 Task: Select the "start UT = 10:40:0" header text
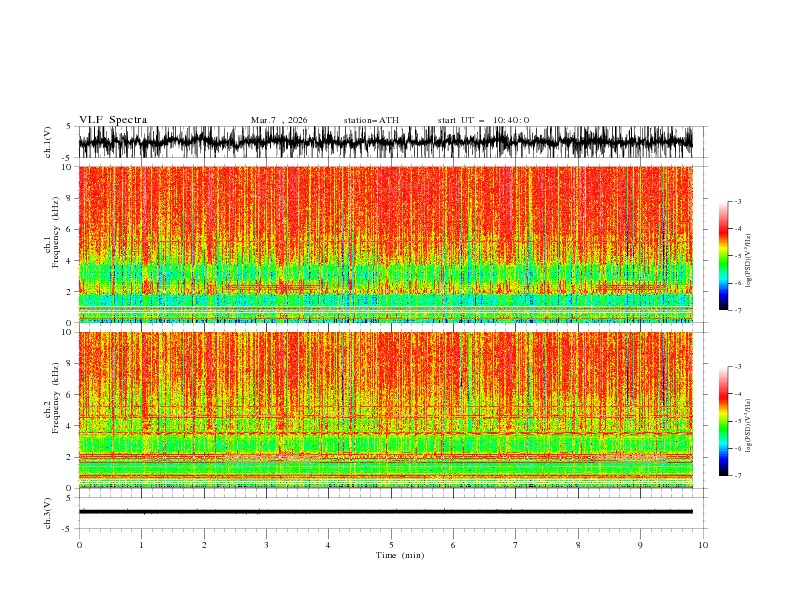pos(483,120)
